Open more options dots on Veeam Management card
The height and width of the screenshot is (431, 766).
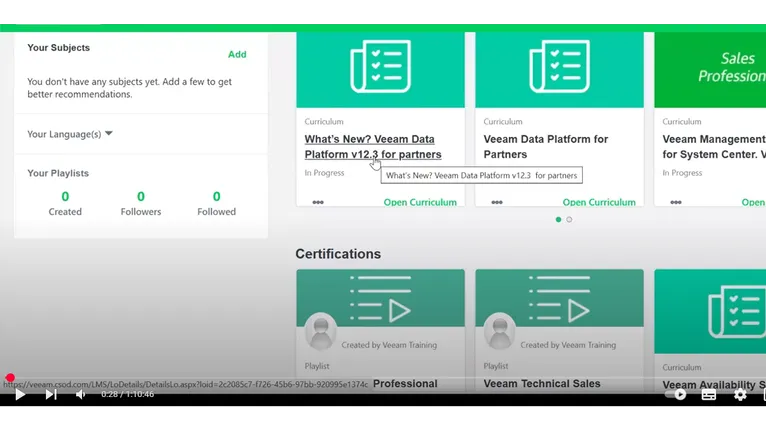(676, 202)
